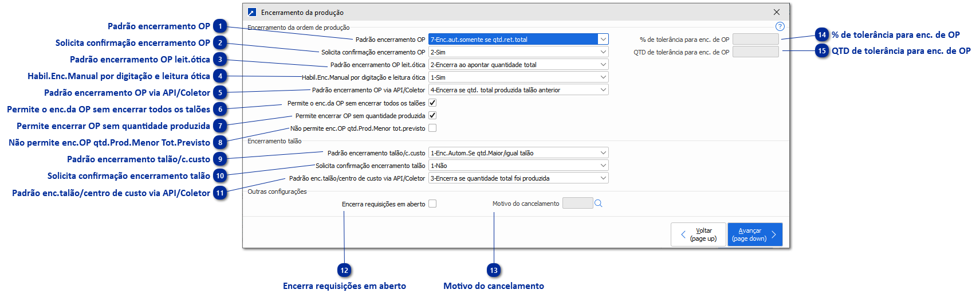The image size is (980, 301).
Task: Click the dialog title bar app icon
Action: click(x=252, y=12)
